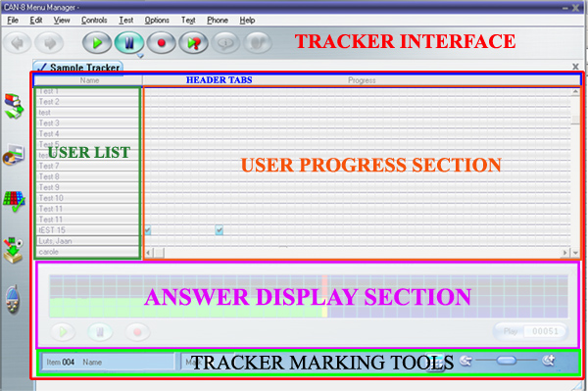Click the horizontal scrollbar left arrow
Viewport: 588px width, 391px height.
pos(149,253)
